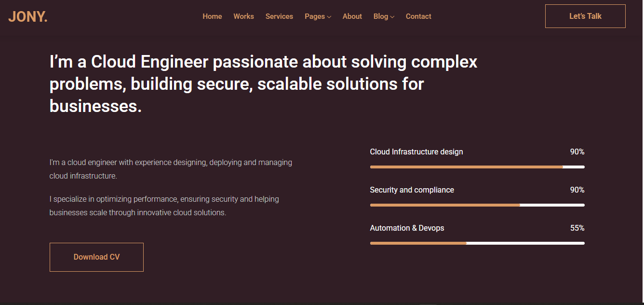Click the Automation & Devops label
Viewport: 644px width, 305px height.
[x=407, y=228]
